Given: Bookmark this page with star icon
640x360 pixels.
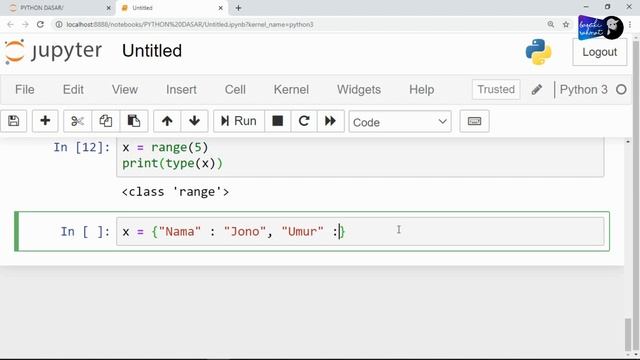Looking at the screenshot, I should point(566,24).
